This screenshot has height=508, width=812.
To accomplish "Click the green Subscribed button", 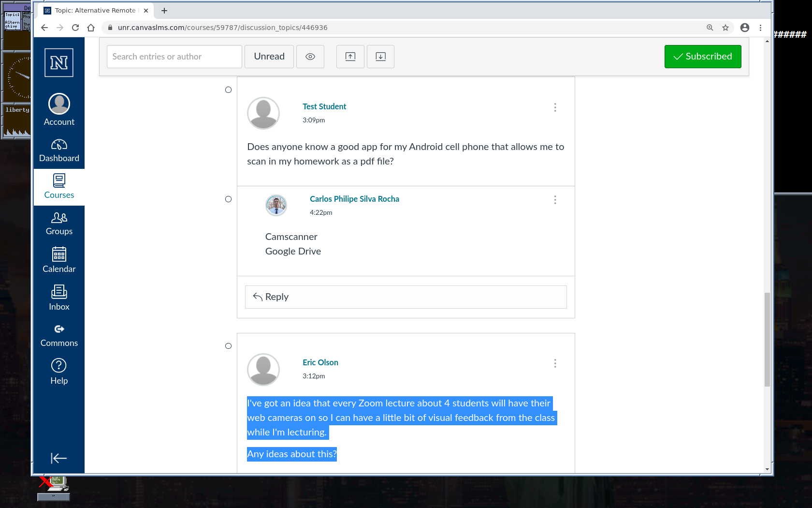I will 702,57.
